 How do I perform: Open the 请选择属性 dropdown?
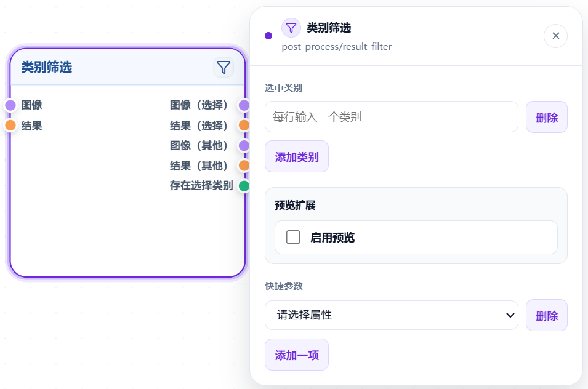tap(392, 315)
